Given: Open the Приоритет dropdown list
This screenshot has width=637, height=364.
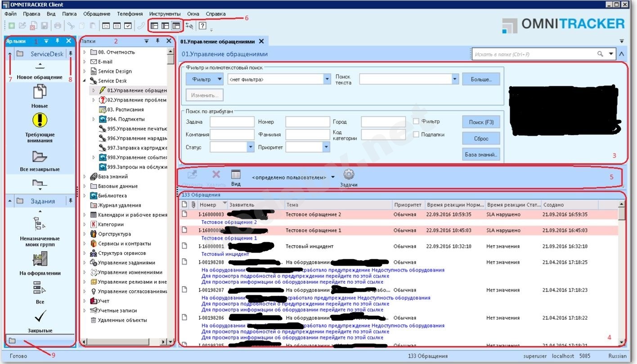Looking at the screenshot, I should click(x=326, y=147).
